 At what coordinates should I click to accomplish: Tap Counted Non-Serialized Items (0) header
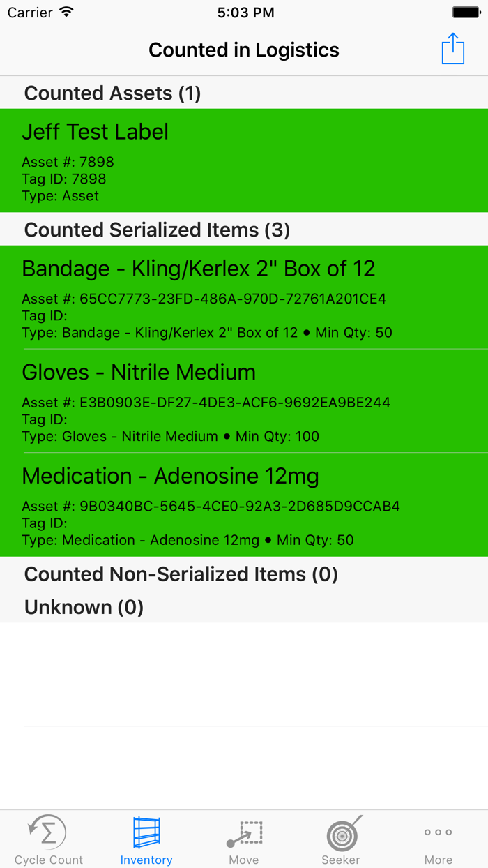181,574
